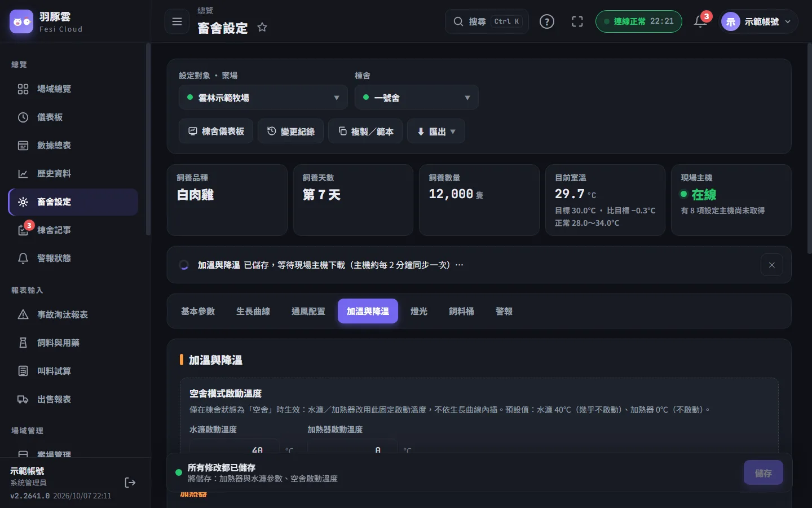Switch to 飼料桶 tab

tap(462, 312)
